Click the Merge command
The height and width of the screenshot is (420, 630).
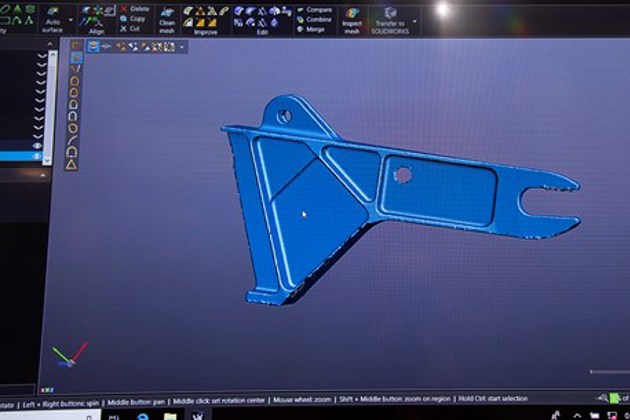[x=315, y=29]
